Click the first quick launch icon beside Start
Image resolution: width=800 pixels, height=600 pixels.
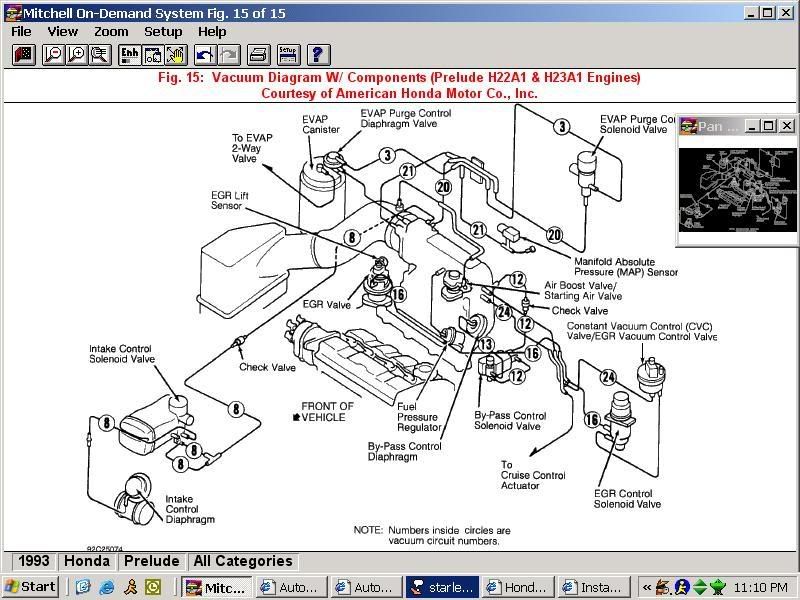pos(83,587)
